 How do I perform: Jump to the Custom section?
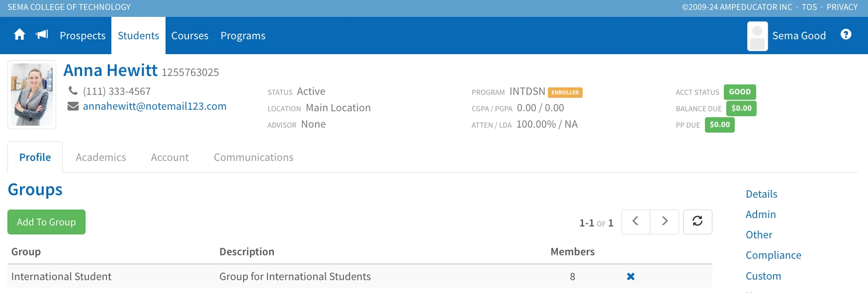click(x=764, y=276)
